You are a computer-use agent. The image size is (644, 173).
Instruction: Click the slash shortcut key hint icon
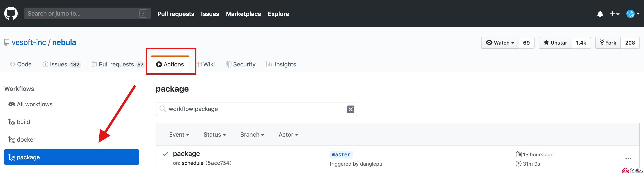point(143,13)
